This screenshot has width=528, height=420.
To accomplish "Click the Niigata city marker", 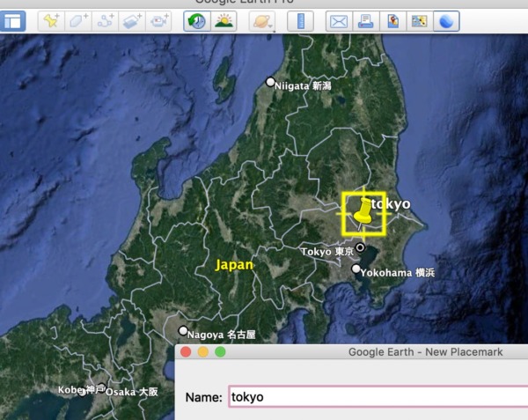I will click(271, 82).
